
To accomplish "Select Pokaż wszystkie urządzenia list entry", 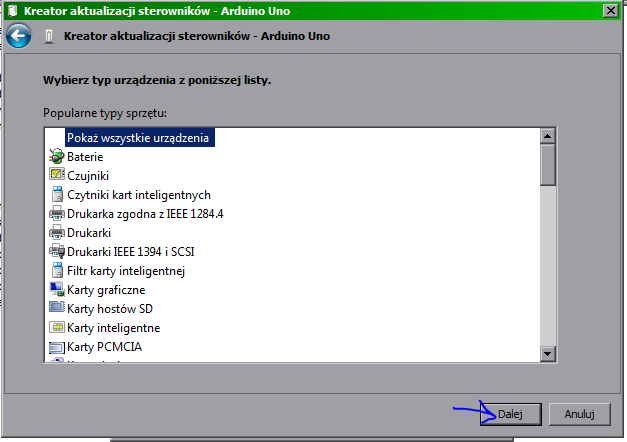I will (140, 138).
